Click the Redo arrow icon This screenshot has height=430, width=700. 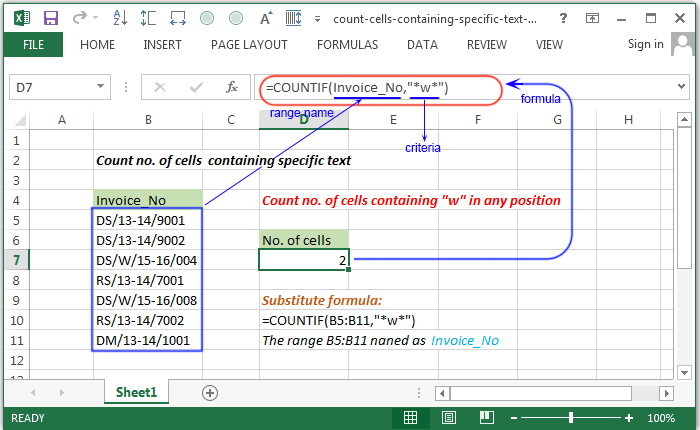80,18
